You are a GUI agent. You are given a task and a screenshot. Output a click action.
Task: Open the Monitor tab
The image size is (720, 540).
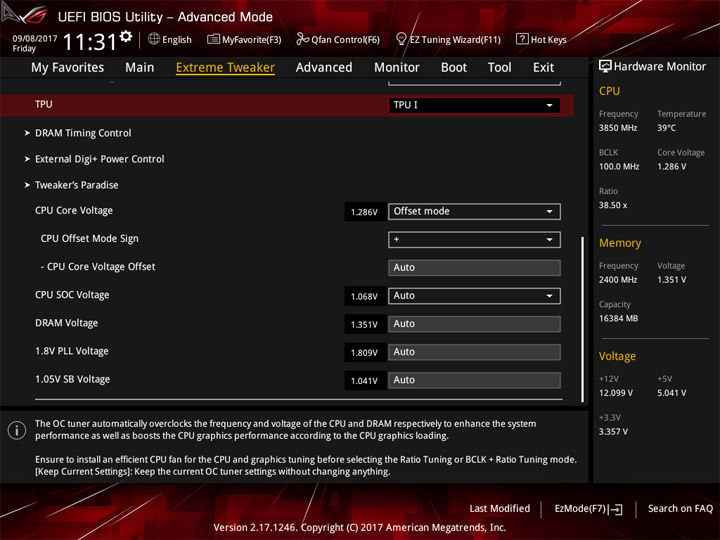point(397,68)
